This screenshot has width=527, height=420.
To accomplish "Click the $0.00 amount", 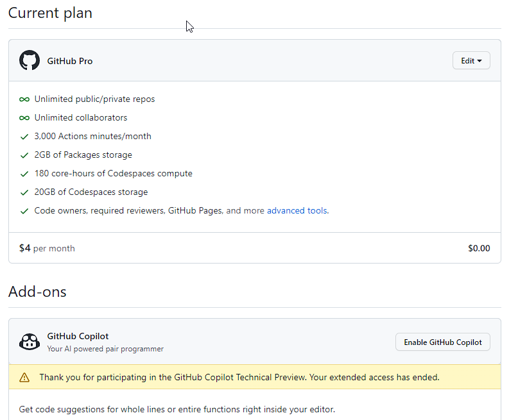I will pyautogui.click(x=479, y=248).
